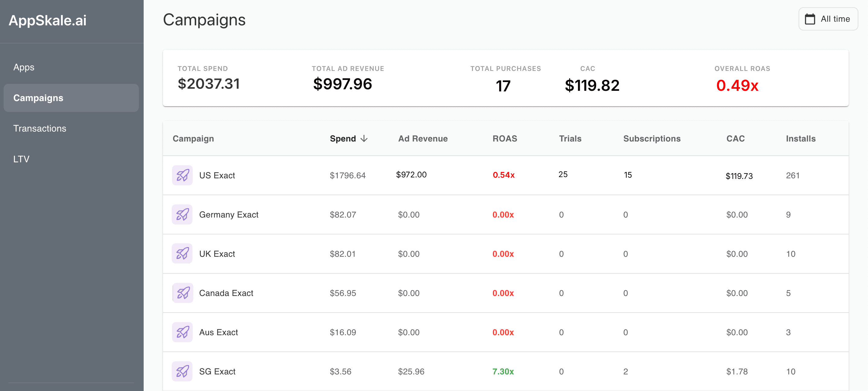Open the LTV section

21,159
